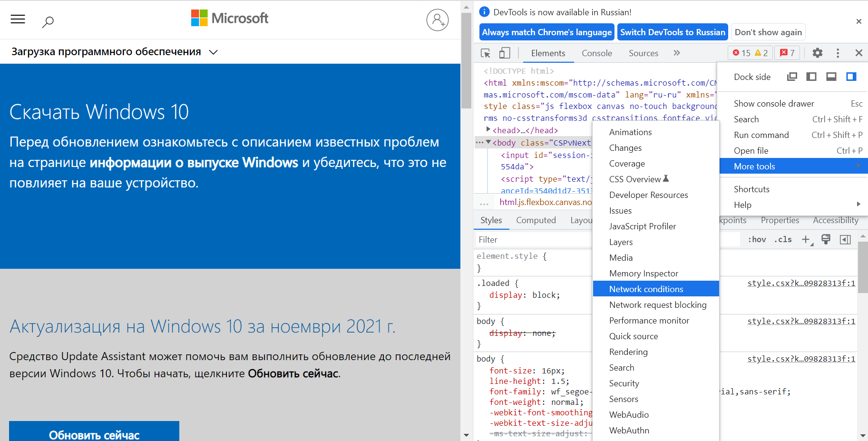This screenshot has height=441, width=868.
Task: Click the styles Filter input field
Action: tap(533, 240)
